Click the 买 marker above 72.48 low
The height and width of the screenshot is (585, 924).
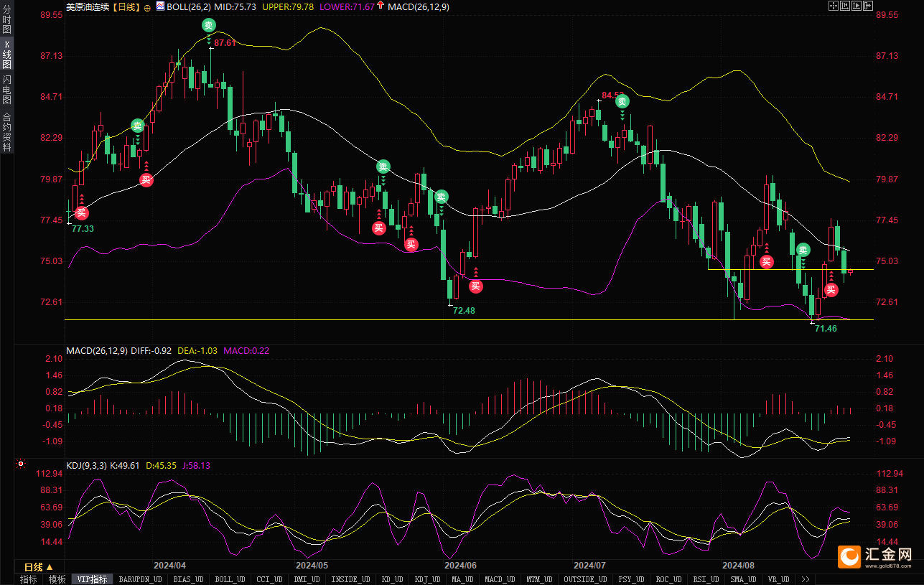pyautogui.click(x=475, y=286)
